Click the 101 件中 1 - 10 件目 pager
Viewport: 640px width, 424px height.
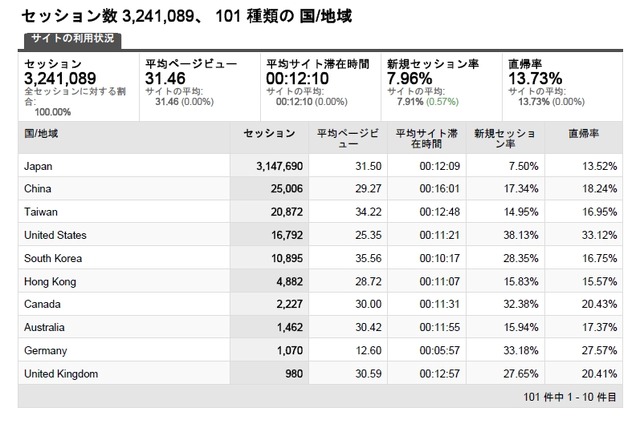pos(570,397)
